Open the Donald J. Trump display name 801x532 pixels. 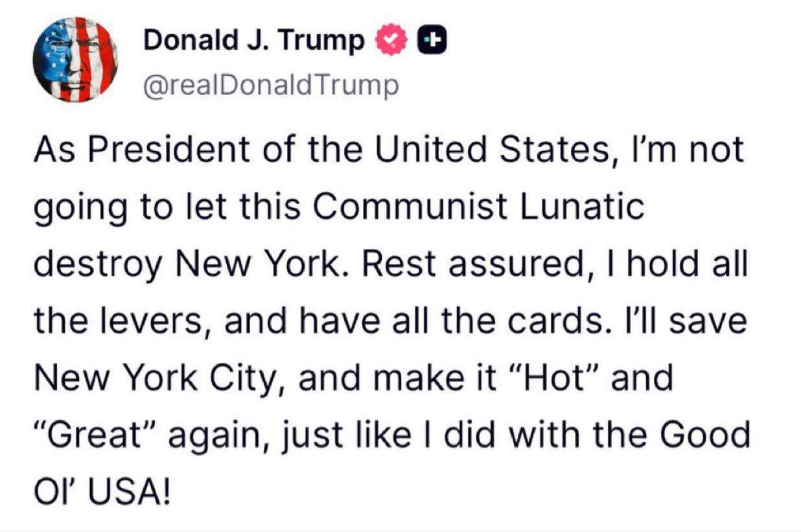[x=254, y=41]
